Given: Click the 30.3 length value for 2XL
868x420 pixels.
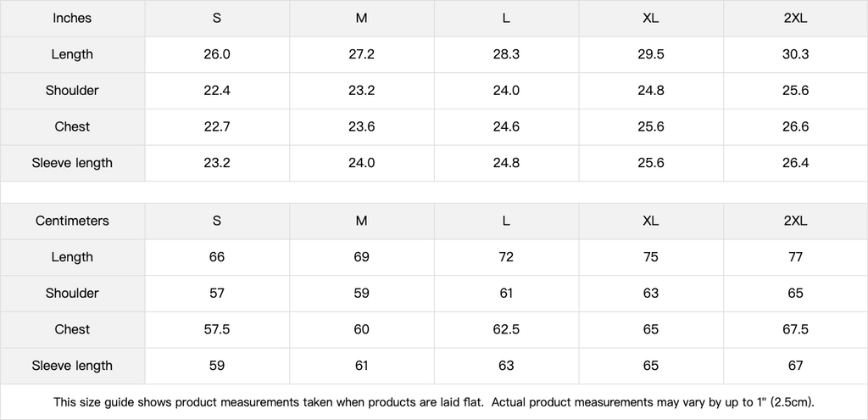Looking at the screenshot, I should [795, 54].
